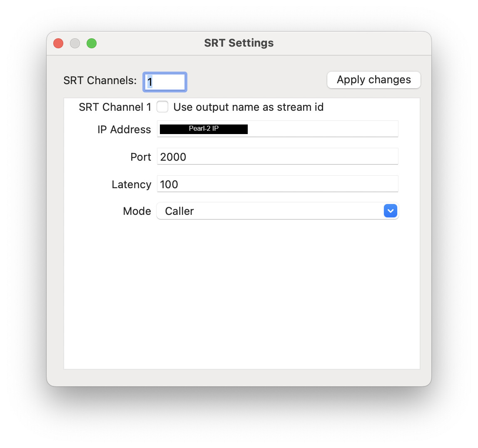478x448 pixels.
Task: Click the SRT Settings title bar text
Action: pos(239,43)
